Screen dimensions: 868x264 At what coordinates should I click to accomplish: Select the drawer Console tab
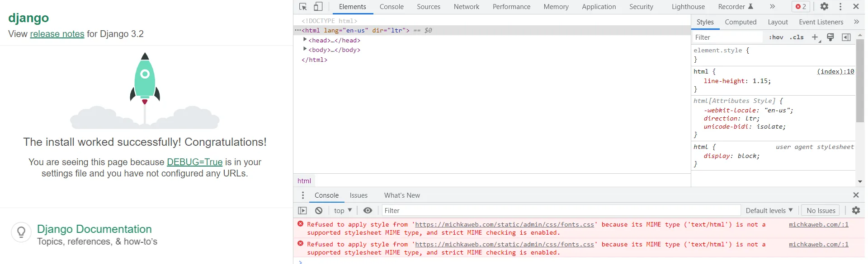(x=326, y=195)
